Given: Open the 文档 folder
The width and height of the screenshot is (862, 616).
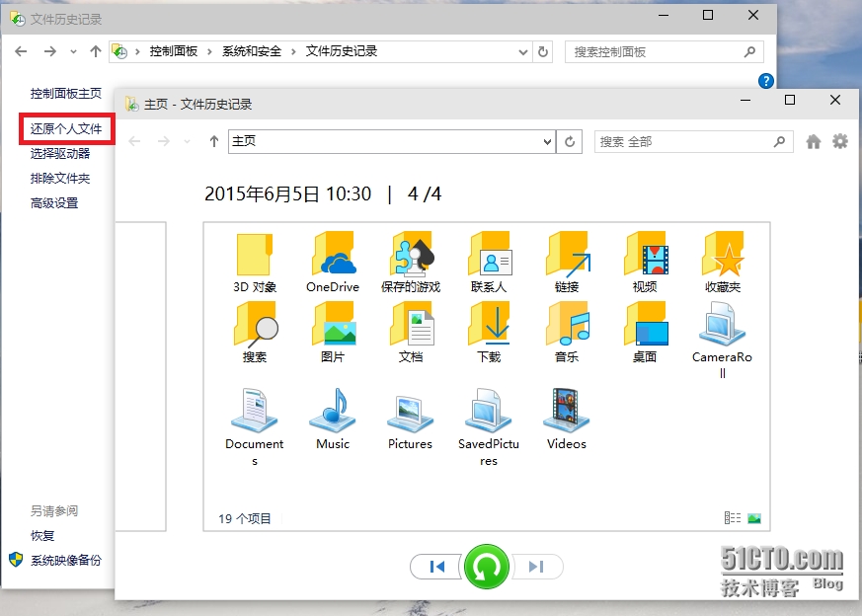Looking at the screenshot, I should [411, 333].
